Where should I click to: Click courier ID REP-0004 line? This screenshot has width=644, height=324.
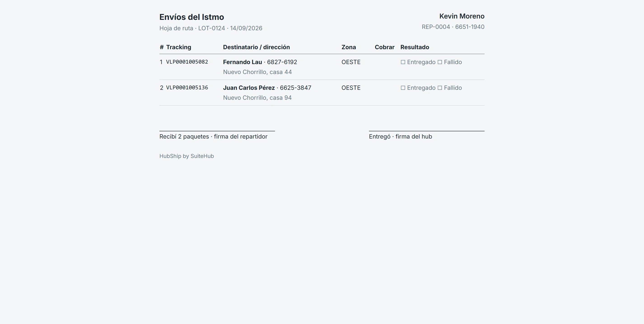coord(453,27)
